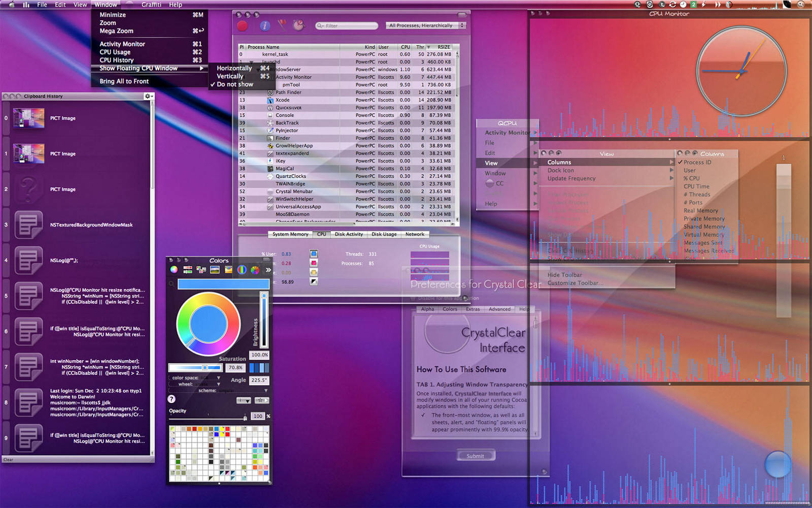Click the magnifier color sampler icon
This screenshot has height=508, width=812.
172,284
